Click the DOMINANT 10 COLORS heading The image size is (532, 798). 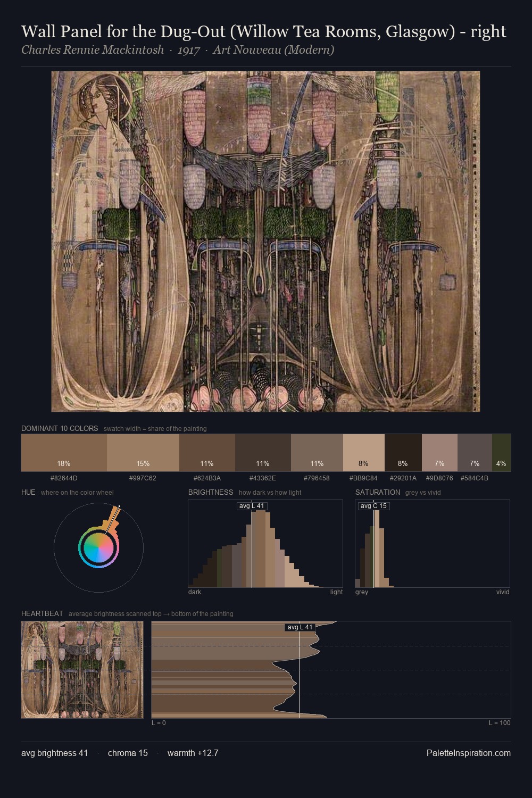pyautogui.click(x=60, y=428)
